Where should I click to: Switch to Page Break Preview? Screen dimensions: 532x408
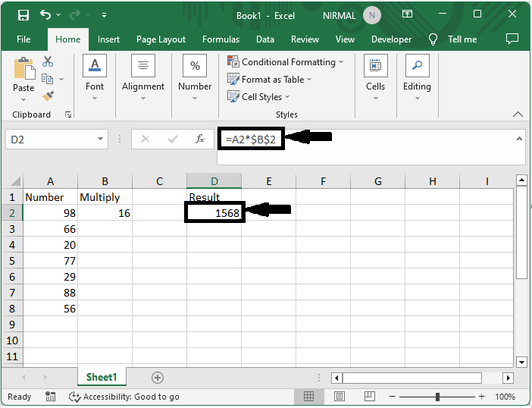point(370,396)
